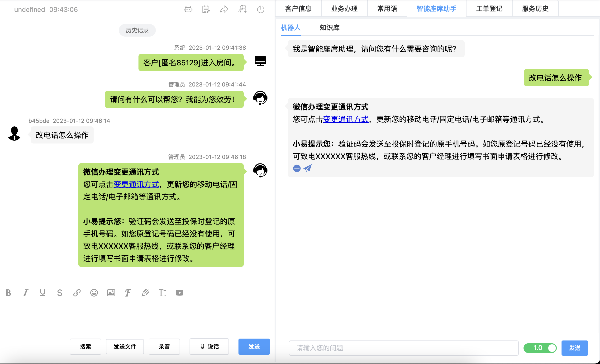The image size is (600, 364).
Task: Click the 录音 button
Action: tap(164, 346)
